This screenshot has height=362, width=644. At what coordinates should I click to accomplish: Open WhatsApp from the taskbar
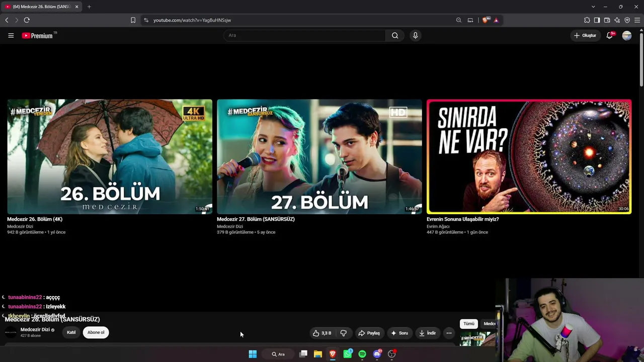click(348, 354)
